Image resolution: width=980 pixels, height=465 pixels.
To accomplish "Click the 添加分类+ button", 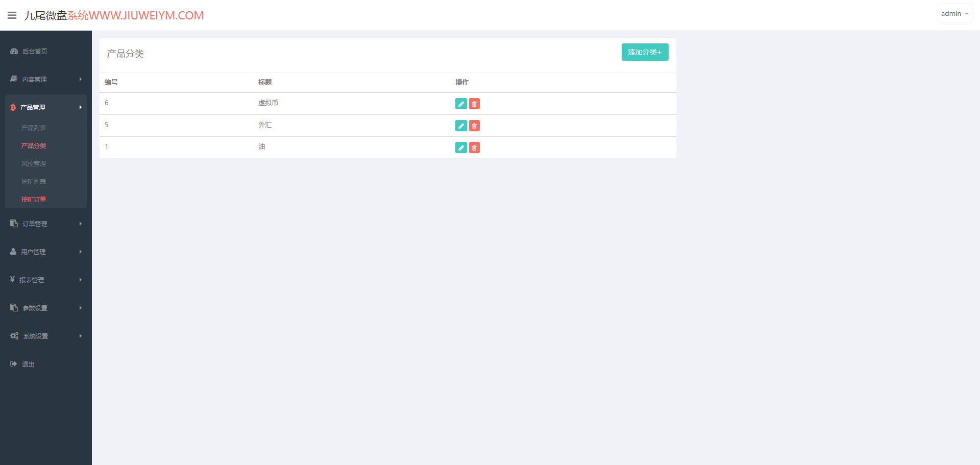I will click(645, 52).
